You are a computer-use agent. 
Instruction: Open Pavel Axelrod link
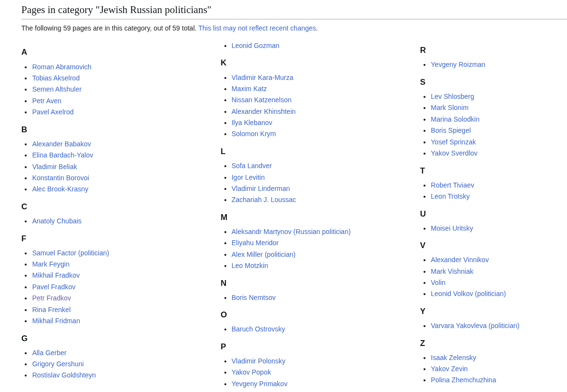(53, 112)
